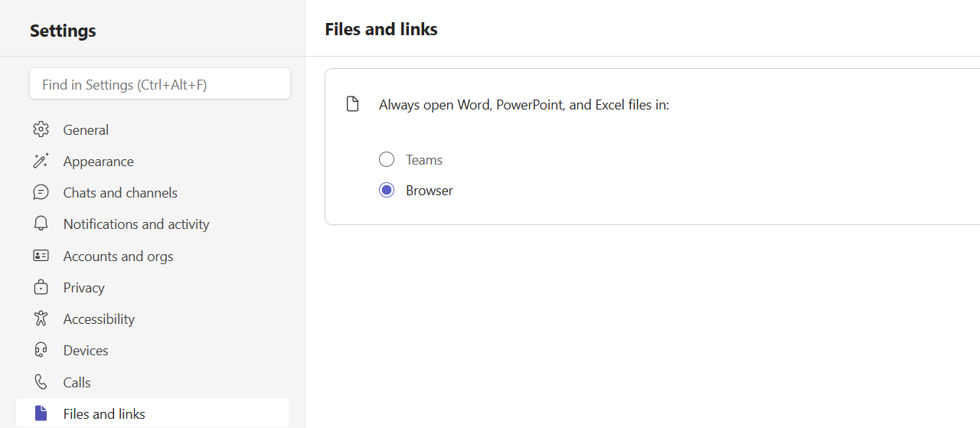Image resolution: width=980 pixels, height=428 pixels.
Task: Click the Privacy lock icon
Action: [41, 287]
